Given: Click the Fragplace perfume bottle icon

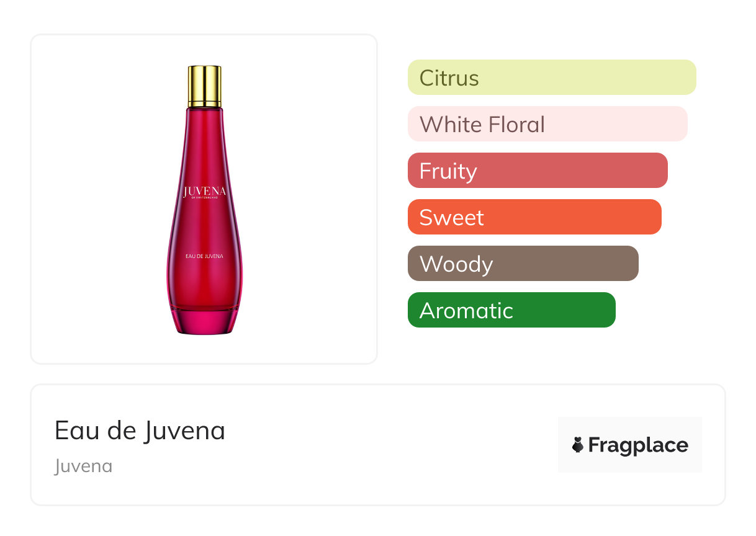Looking at the screenshot, I should pos(578,445).
